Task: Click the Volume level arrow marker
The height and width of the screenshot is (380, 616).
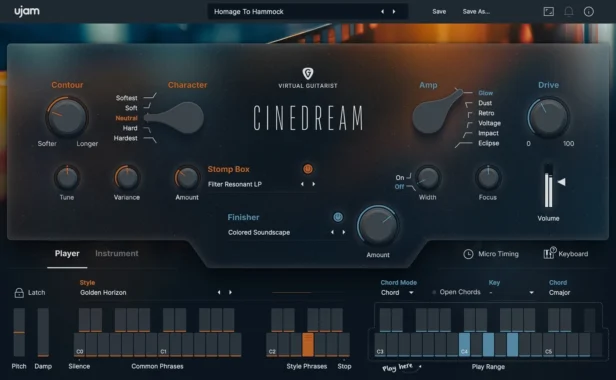Action: tap(561, 182)
